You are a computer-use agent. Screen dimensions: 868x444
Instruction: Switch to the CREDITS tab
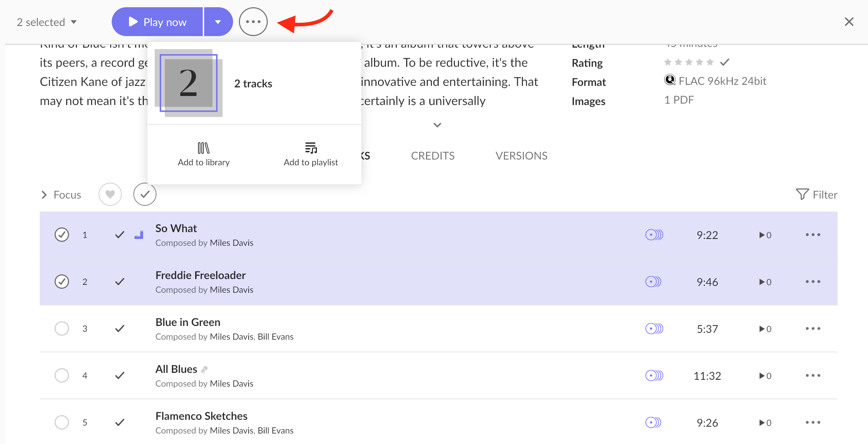tap(433, 156)
